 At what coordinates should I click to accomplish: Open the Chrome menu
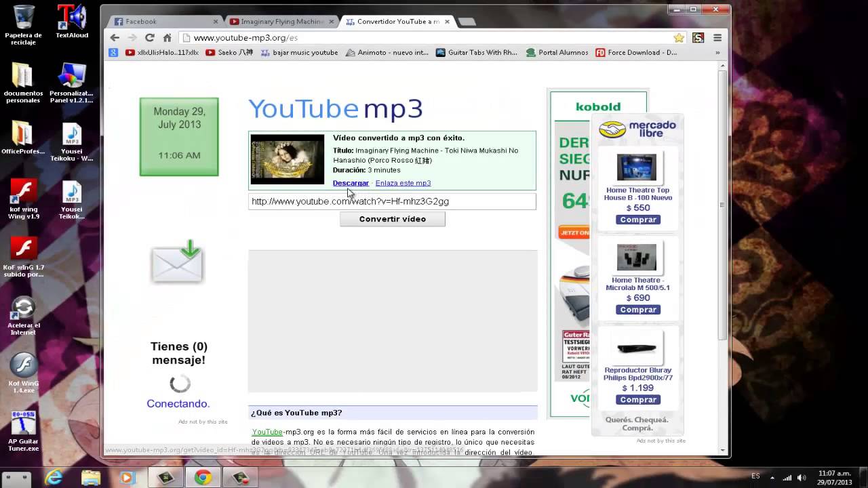(717, 38)
